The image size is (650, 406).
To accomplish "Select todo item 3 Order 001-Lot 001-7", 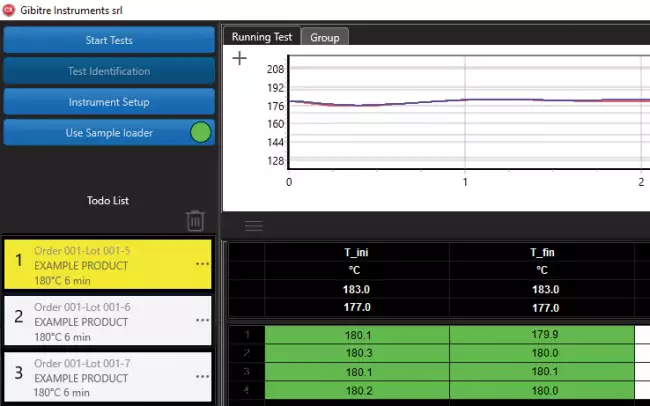I will pos(100,377).
